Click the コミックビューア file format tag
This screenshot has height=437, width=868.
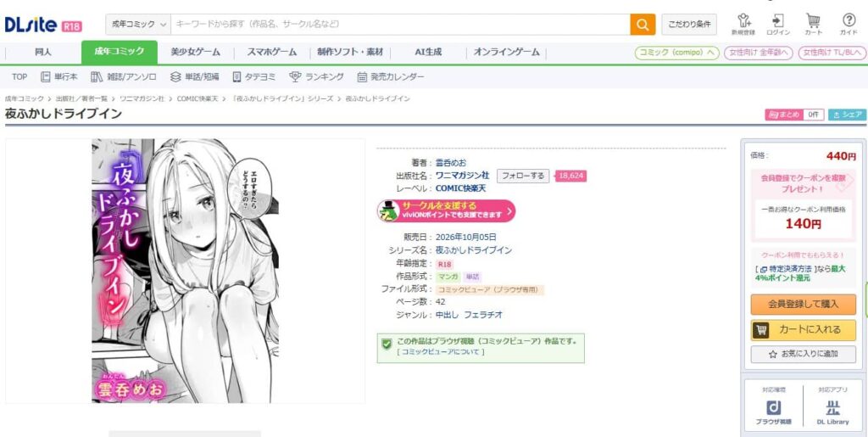point(491,289)
